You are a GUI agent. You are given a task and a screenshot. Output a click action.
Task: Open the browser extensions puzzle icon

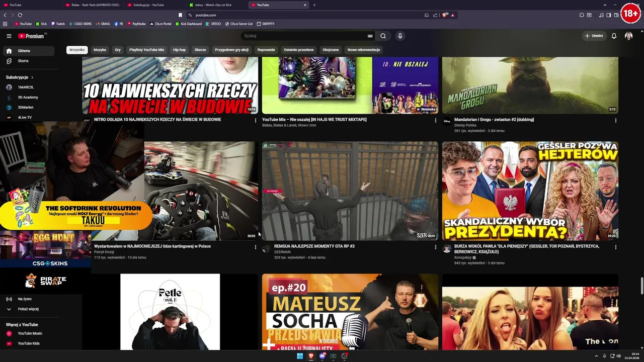tap(582, 15)
